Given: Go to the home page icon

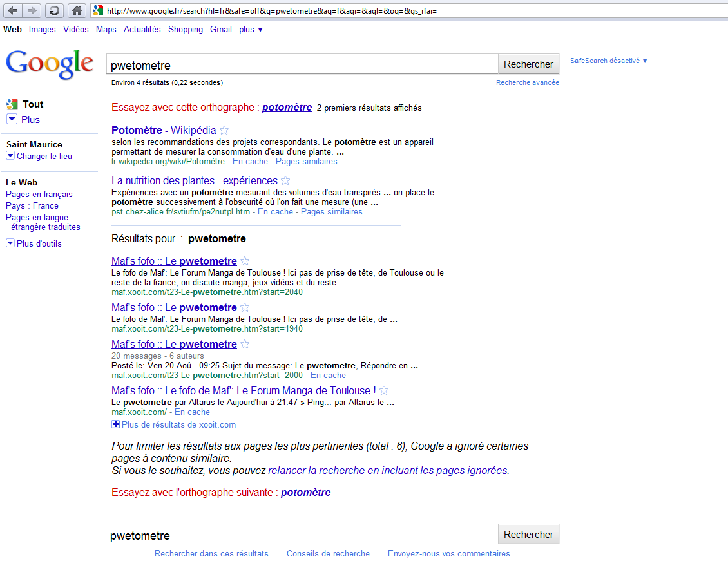Looking at the screenshot, I should tap(77, 10).
